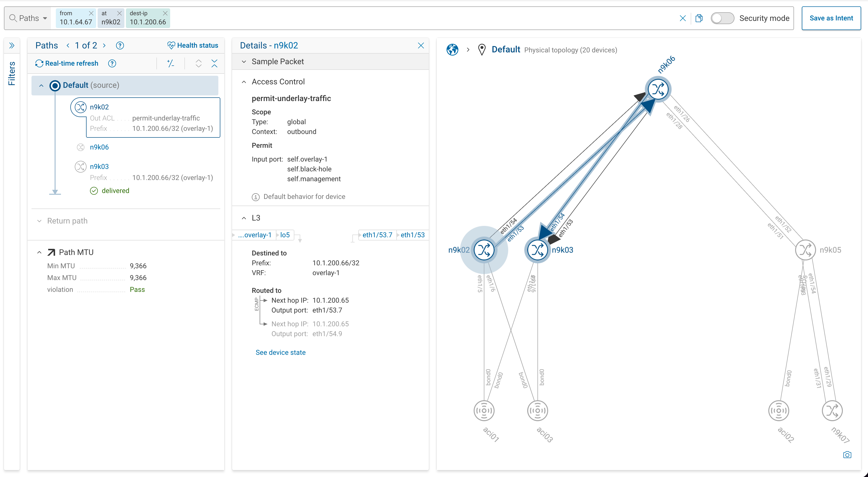This screenshot has height=477, width=868.
Task: Collapse all path hops icon
Action: [x=214, y=63]
